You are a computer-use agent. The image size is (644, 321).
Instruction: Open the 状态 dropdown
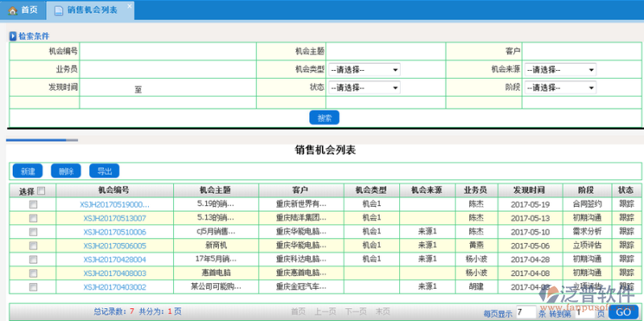[364, 88]
